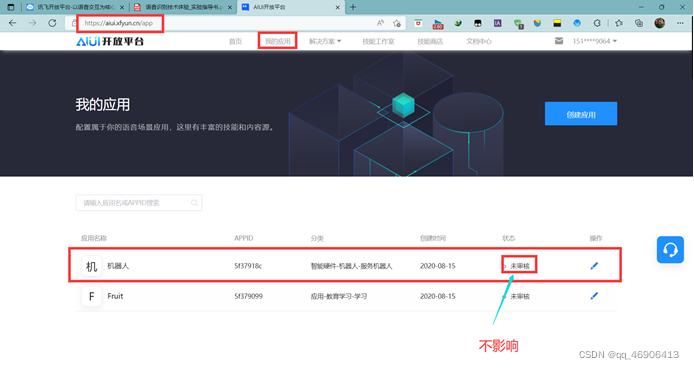Screen dimensions: 694x369
Task: Reload the current page
Action: pyautogui.click(x=52, y=23)
